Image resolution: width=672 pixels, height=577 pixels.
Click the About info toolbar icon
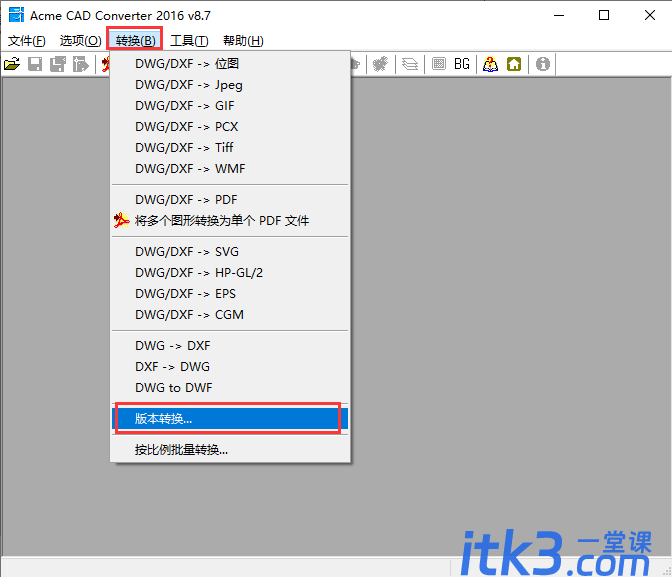coord(543,64)
